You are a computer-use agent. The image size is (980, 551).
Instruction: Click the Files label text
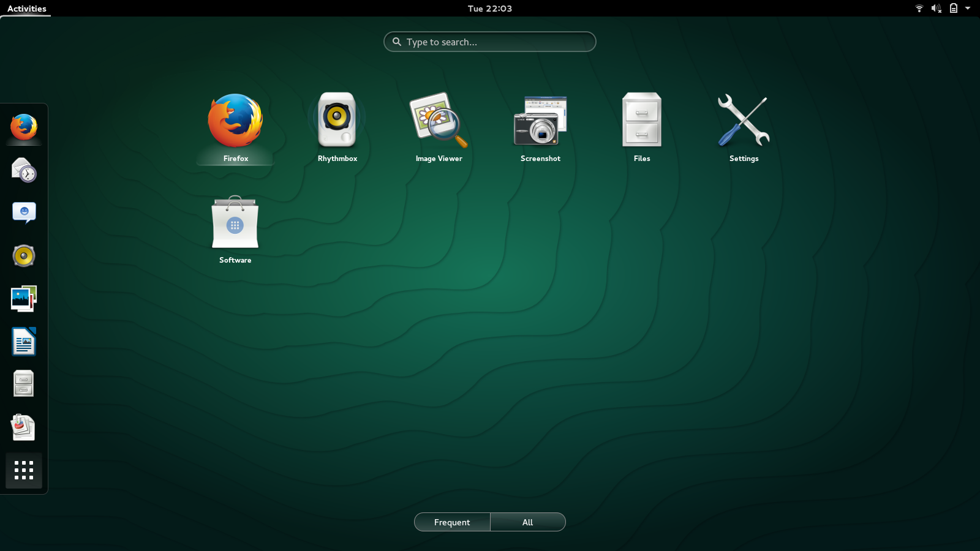point(642,159)
